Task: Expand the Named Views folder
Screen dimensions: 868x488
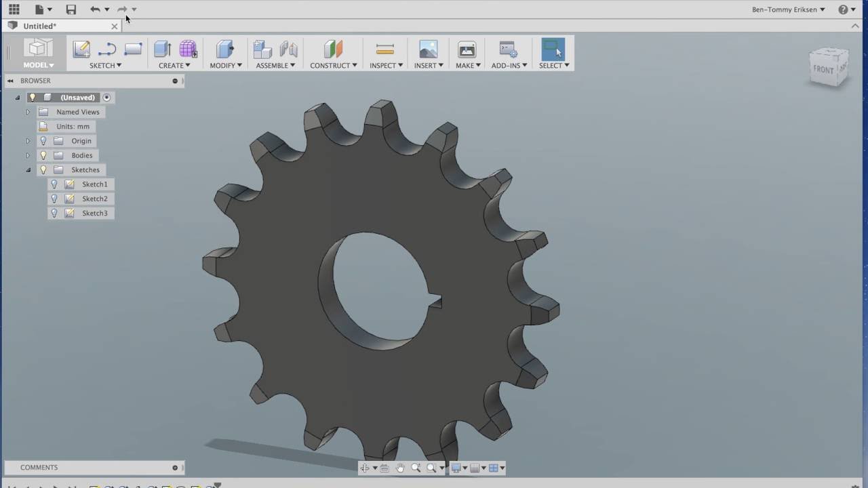Action: [28, 112]
